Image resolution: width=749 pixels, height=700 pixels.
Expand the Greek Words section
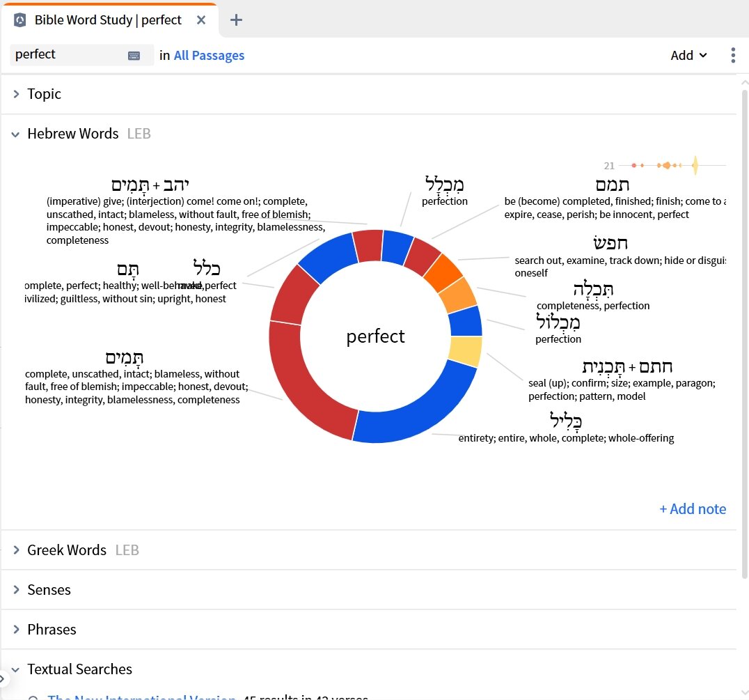pyautogui.click(x=16, y=550)
